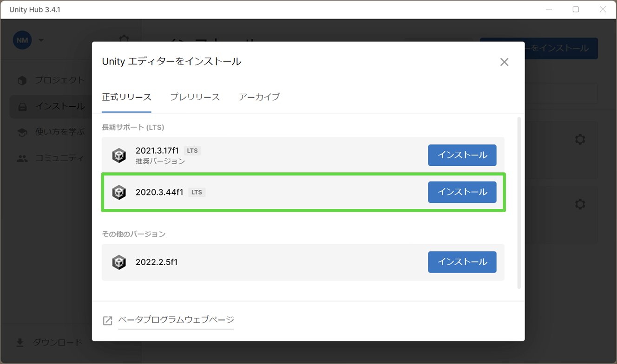617x364 pixels.
Task: Select インストール in the sidebar
Action: [x=60, y=106]
